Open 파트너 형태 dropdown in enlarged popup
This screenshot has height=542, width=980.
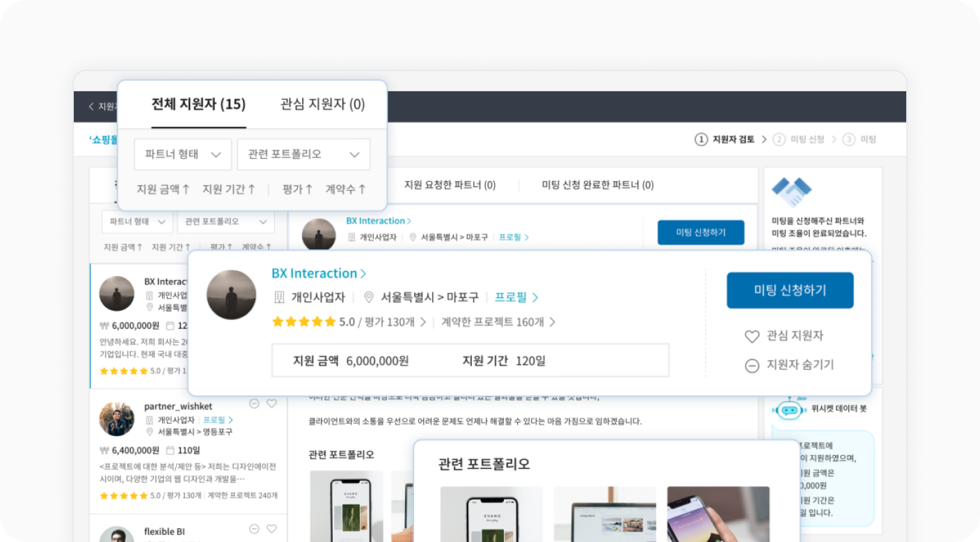183,154
